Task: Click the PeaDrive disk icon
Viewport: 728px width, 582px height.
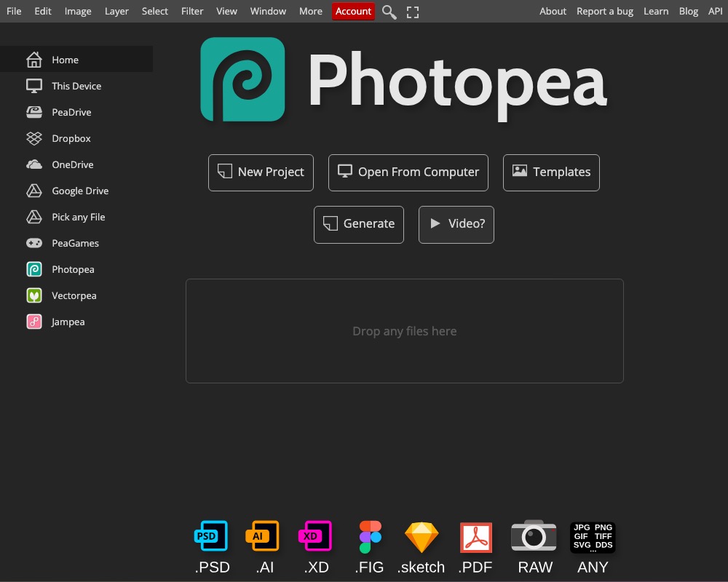Action: click(x=34, y=112)
